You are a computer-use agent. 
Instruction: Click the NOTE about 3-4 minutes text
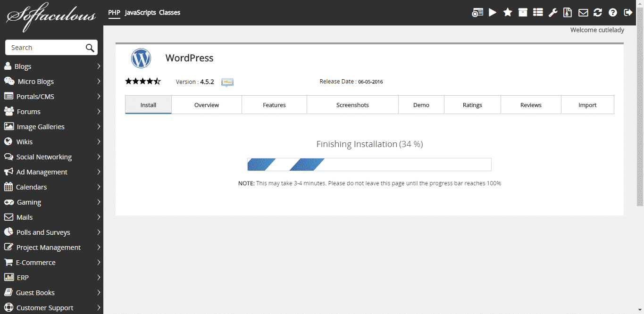pos(369,183)
